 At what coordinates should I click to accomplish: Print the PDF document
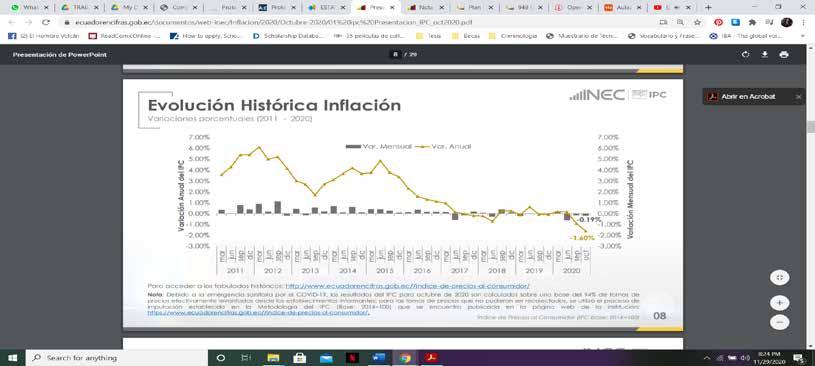pyautogui.click(x=784, y=55)
